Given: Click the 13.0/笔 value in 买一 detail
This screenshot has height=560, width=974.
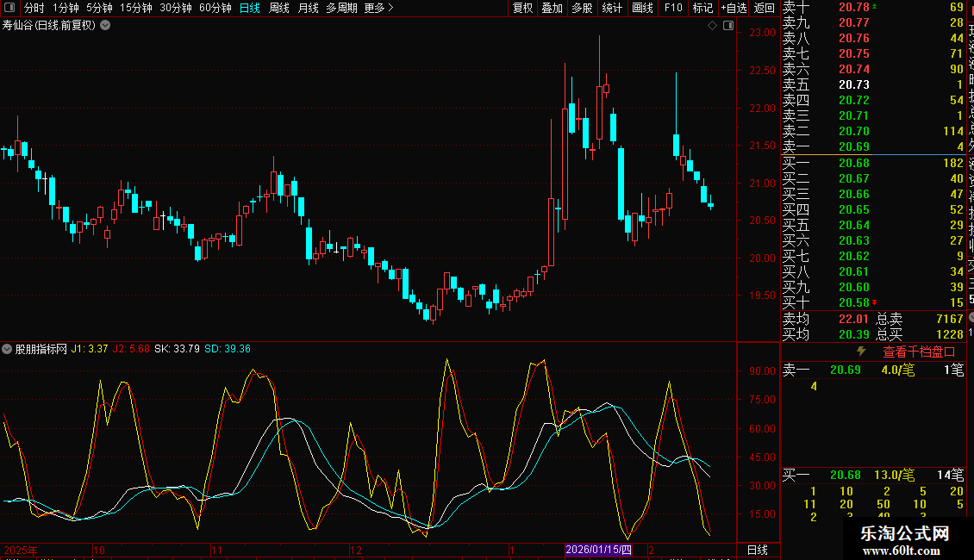Looking at the screenshot, I should [x=895, y=475].
